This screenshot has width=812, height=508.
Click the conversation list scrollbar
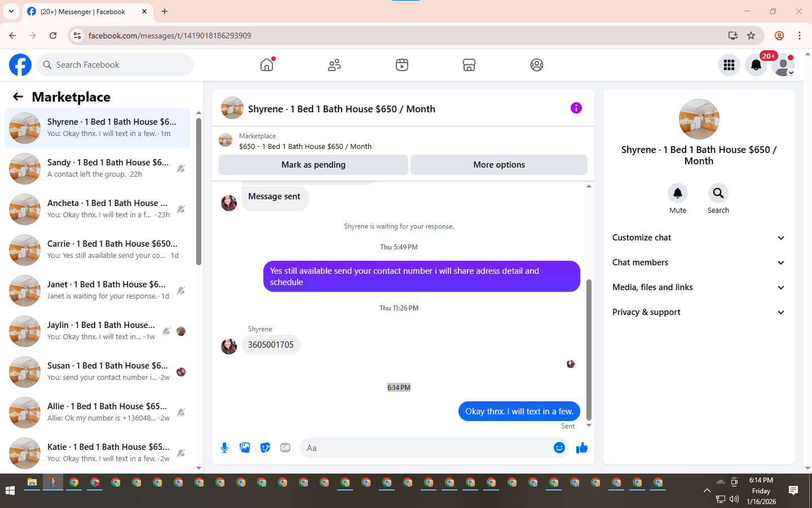[198, 192]
